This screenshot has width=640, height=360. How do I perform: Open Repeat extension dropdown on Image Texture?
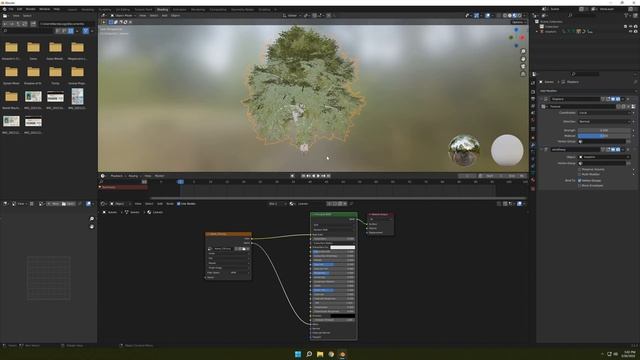coord(229,263)
